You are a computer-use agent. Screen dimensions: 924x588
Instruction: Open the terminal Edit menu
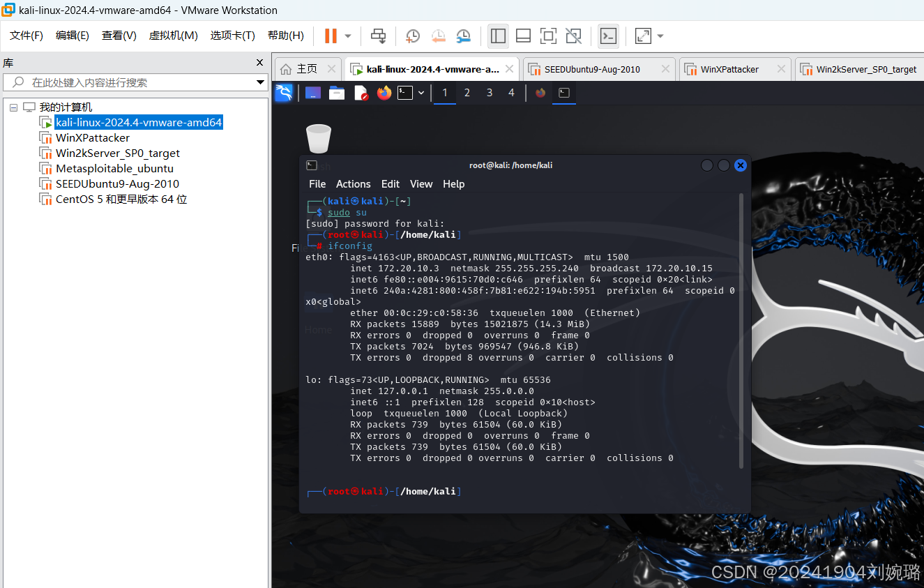click(391, 184)
